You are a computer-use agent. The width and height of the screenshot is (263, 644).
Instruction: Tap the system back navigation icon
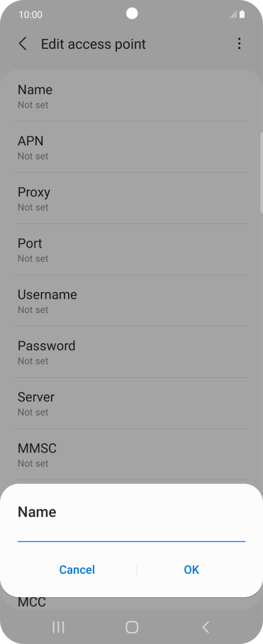tap(206, 627)
